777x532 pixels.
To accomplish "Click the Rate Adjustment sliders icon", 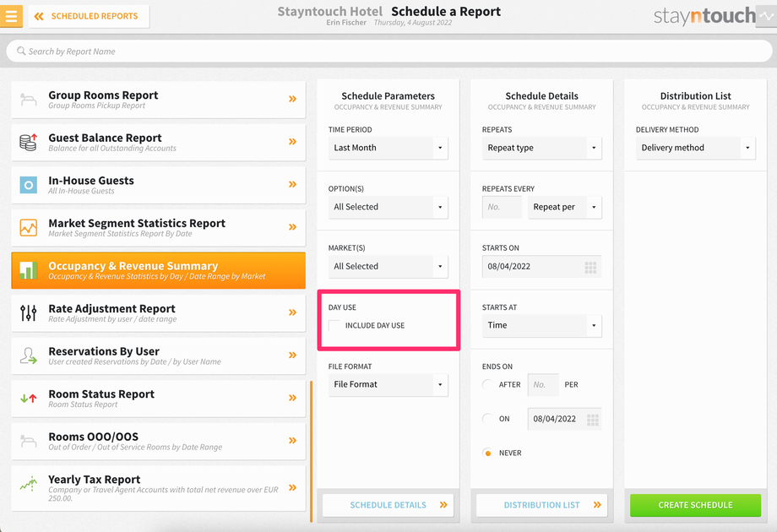I will [x=28, y=313].
